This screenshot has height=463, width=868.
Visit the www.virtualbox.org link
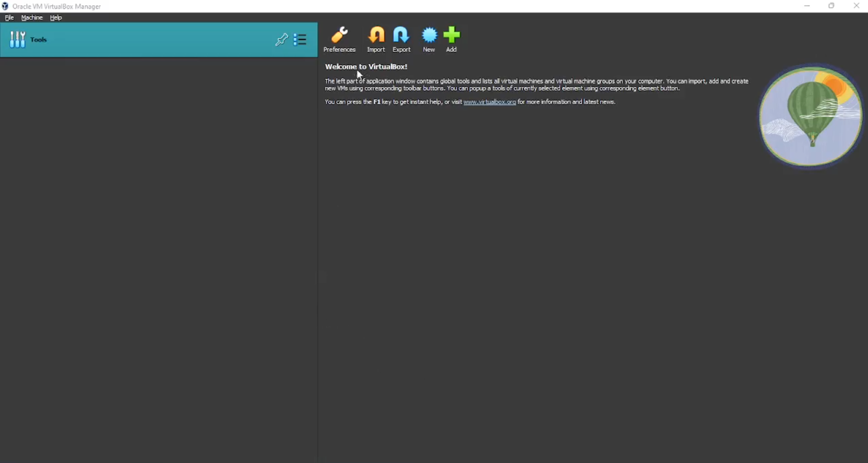click(489, 102)
